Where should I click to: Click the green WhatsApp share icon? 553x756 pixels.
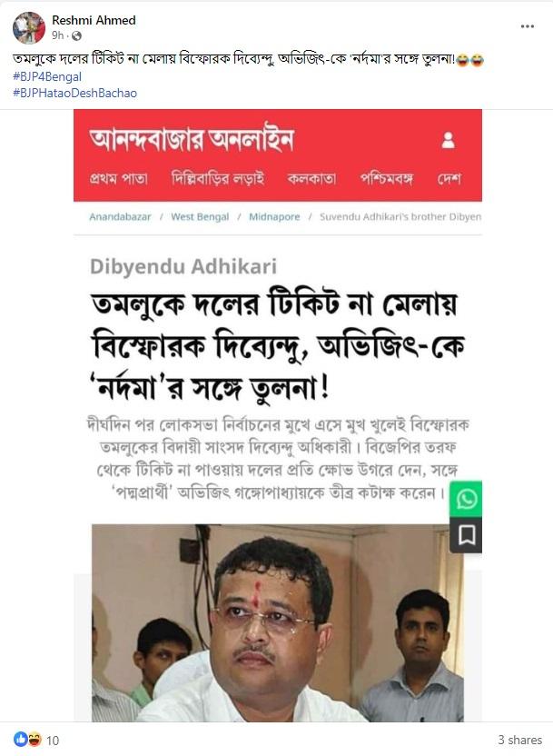(x=466, y=499)
